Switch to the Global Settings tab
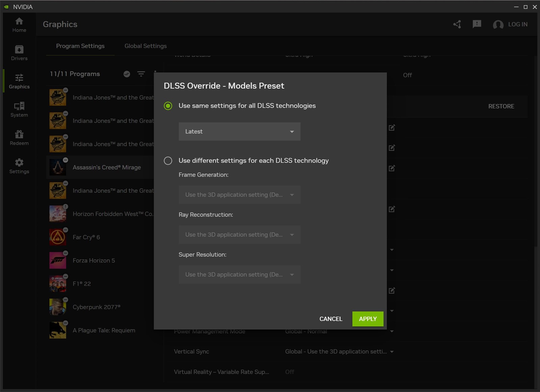This screenshot has height=392, width=540. click(x=145, y=46)
